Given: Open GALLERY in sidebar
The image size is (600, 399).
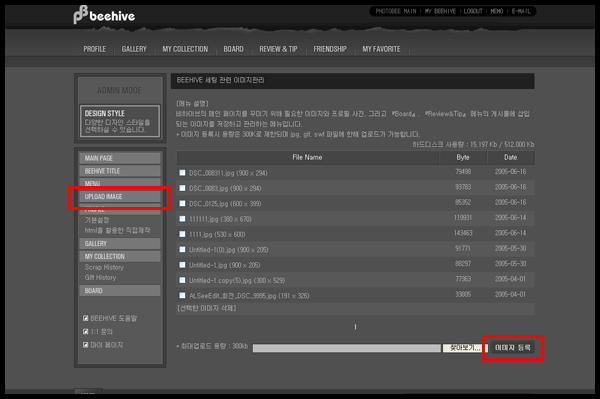Looking at the screenshot, I should [x=120, y=244].
